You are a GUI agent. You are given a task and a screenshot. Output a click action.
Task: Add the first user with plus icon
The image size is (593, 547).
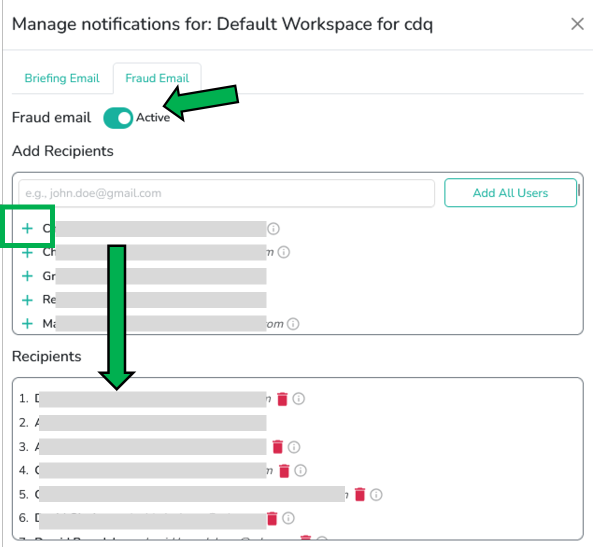(27, 228)
